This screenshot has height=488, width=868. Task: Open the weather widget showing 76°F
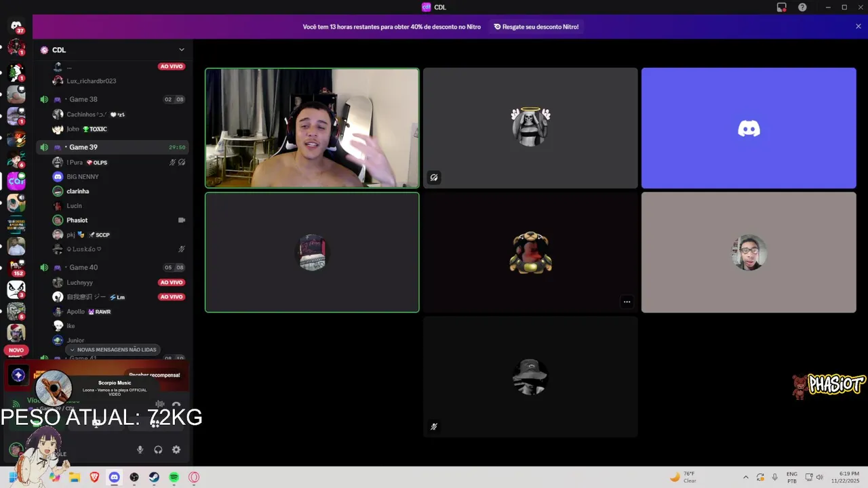pyautogui.click(x=684, y=477)
